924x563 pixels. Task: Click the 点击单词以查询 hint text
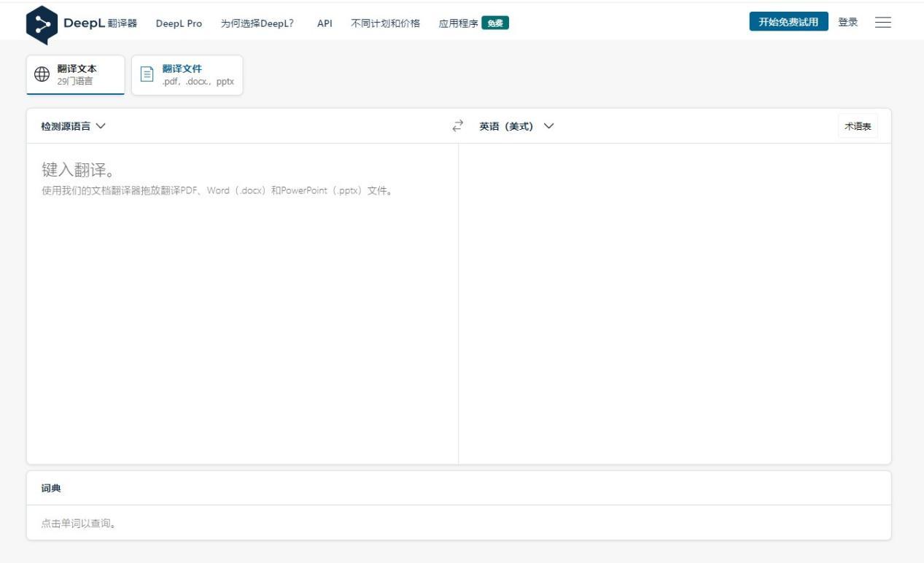(x=79, y=524)
